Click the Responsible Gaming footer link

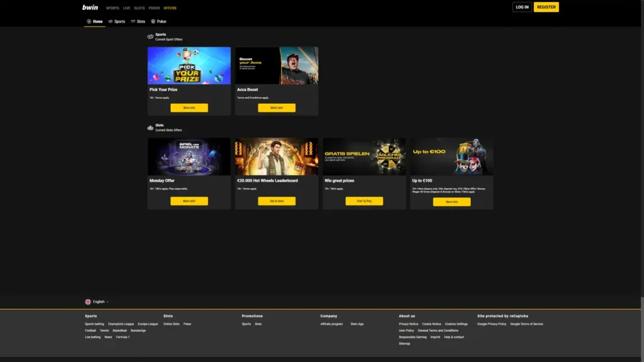[413, 337]
